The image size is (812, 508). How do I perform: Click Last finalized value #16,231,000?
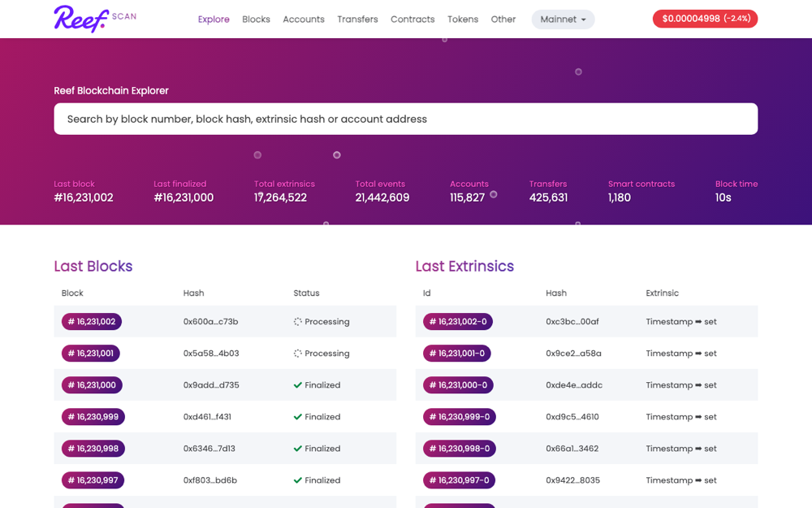click(184, 198)
